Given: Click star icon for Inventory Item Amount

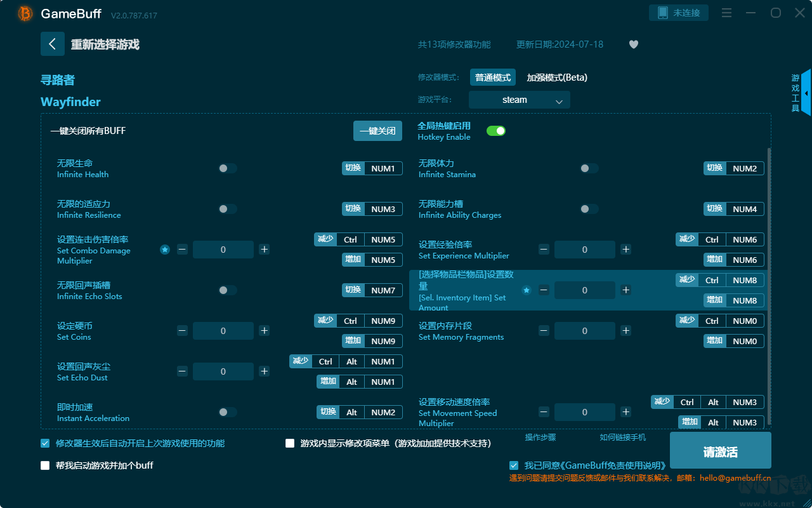Looking at the screenshot, I should 527,290.
